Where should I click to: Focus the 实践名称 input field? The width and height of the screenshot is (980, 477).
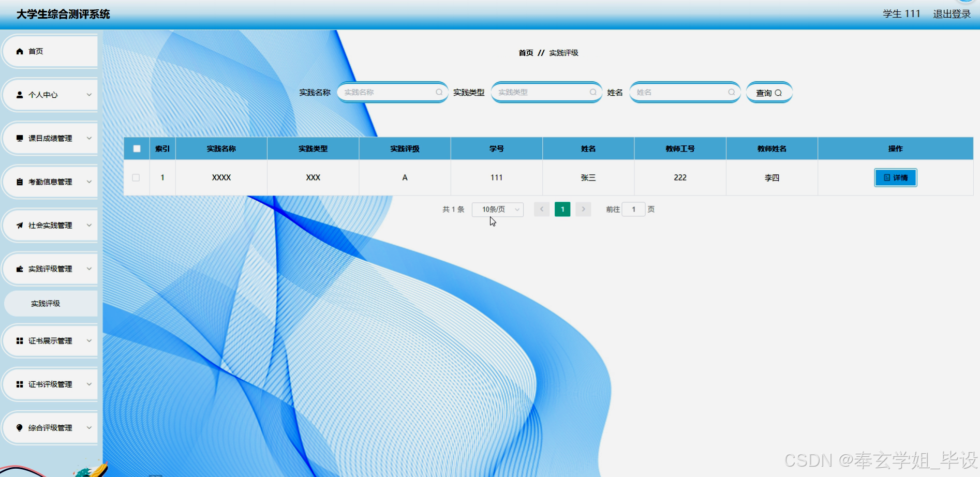click(392, 92)
